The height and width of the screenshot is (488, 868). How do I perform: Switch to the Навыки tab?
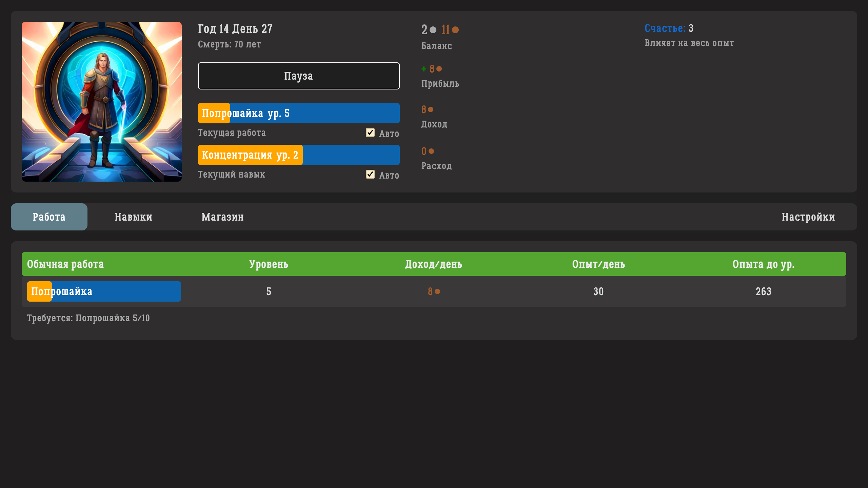[133, 217]
